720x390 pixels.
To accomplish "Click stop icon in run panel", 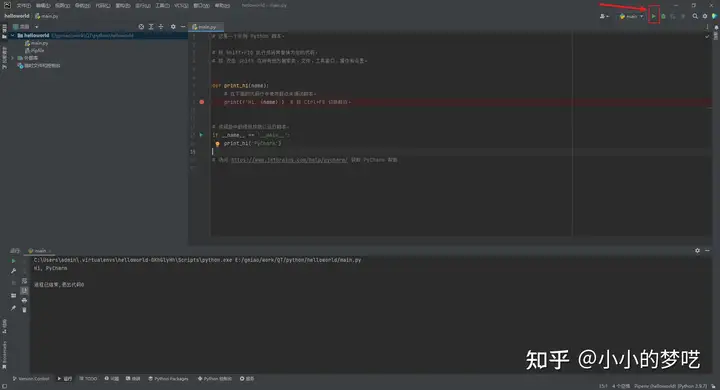I will 13,283.
